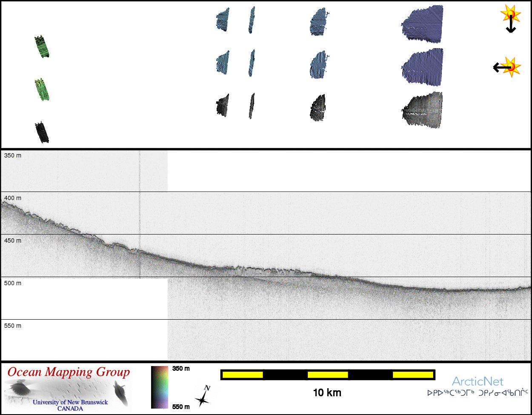This screenshot has width=532, height=415.
Task: Click the sun icon with left-pointing arrow
Action: [x=506, y=67]
